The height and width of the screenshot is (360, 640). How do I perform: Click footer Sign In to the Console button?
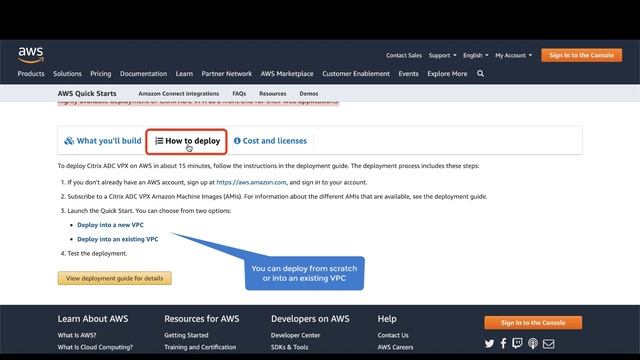533,322
